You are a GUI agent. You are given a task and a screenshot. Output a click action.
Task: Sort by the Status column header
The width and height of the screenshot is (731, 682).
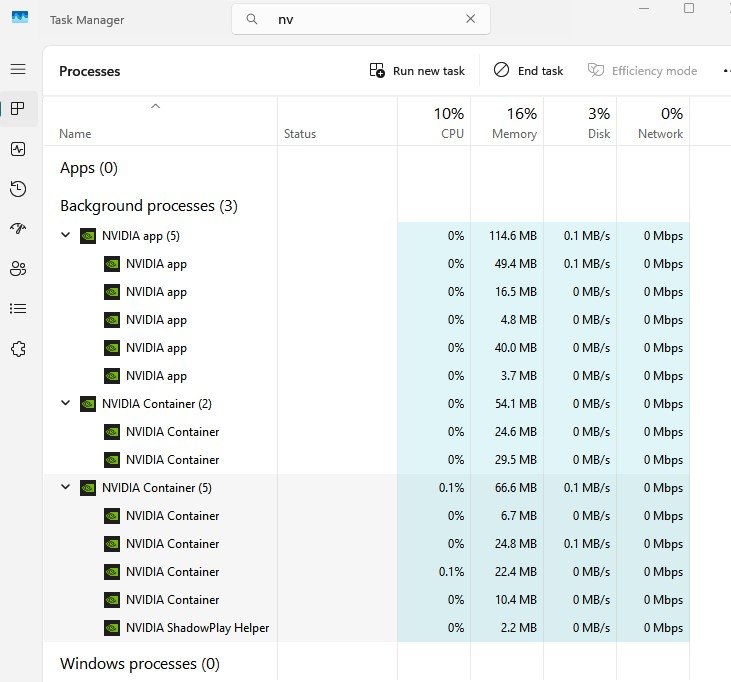click(x=337, y=121)
